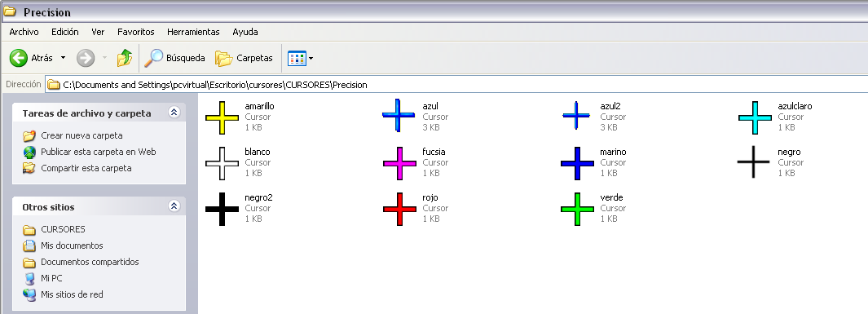The height and width of the screenshot is (314, 868).
Task: Go to the CURSORES folder link
Action: coord(63,229)
